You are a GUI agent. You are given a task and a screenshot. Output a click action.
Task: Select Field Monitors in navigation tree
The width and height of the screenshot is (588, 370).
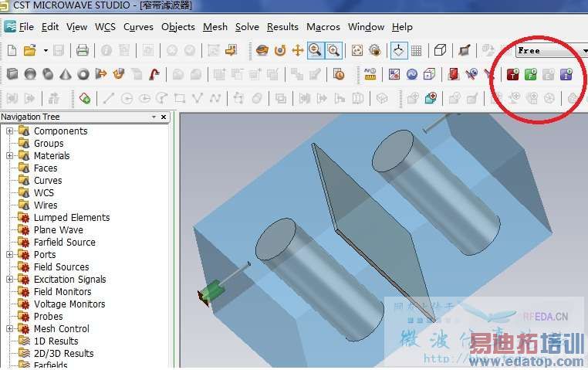tap(63, 291)
